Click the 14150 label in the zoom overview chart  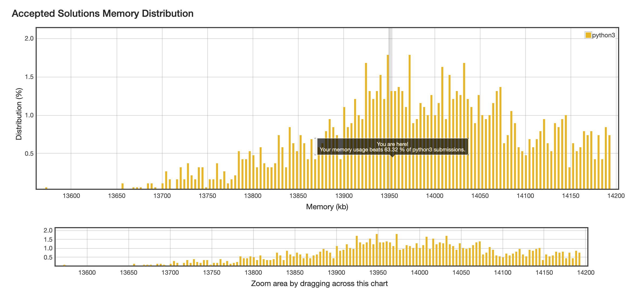(x=544, y=273)
